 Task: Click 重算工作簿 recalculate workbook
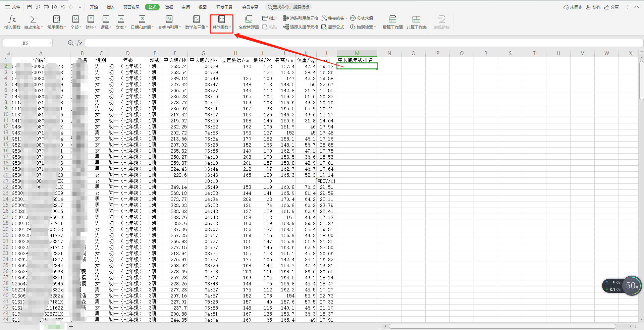click(x=393, y=22)
